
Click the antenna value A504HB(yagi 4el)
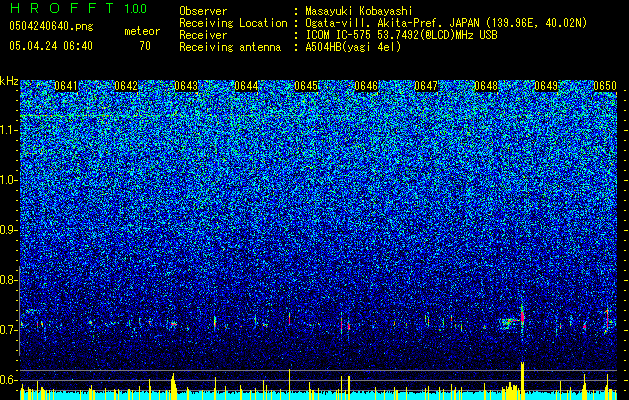pyautogui.click(x=353, y=47)
